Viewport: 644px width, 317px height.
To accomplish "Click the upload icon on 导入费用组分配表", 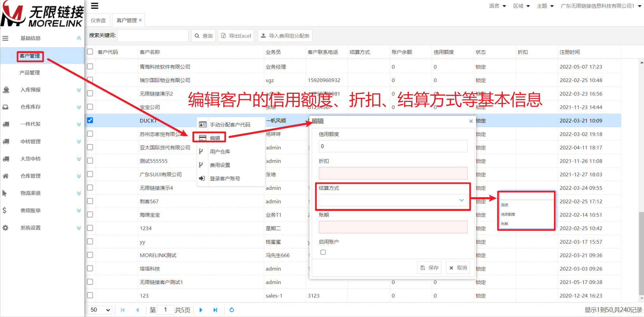I will coord(263,36).
